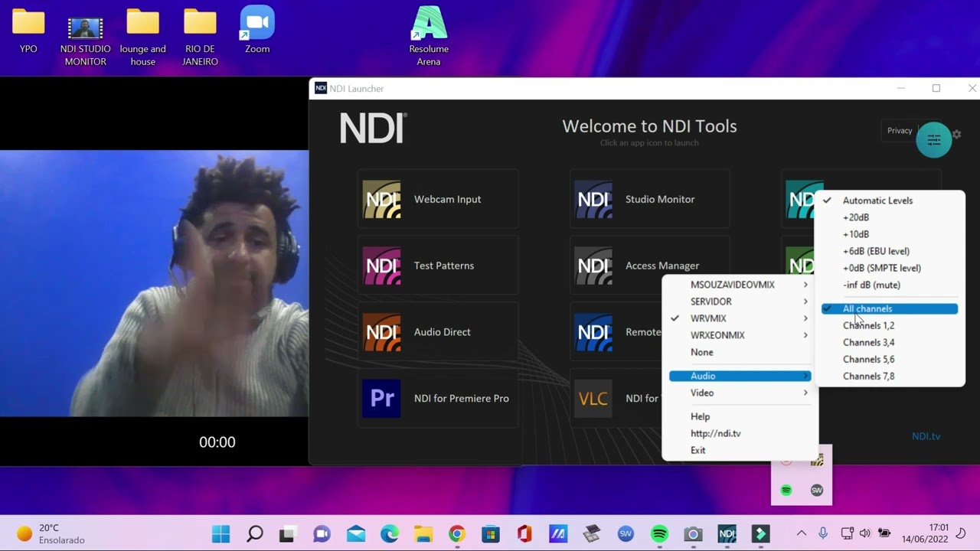980x551 pixels.
Task: Open Microsoft Edge from the taskbar
Action: [390, 533]
